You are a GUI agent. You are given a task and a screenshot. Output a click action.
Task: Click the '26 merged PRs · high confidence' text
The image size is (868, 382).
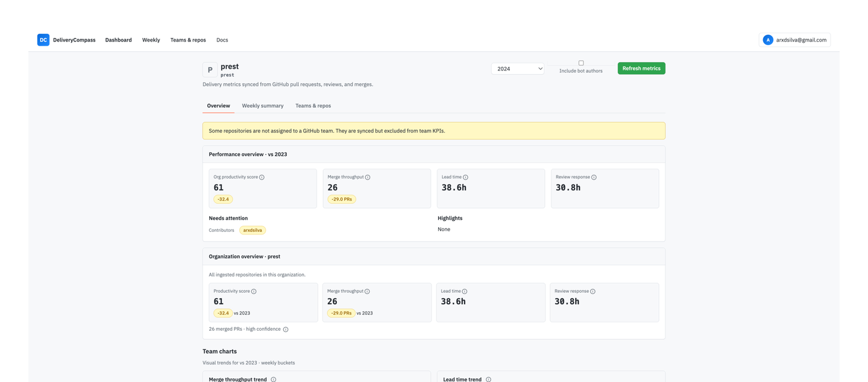[245, 329]
